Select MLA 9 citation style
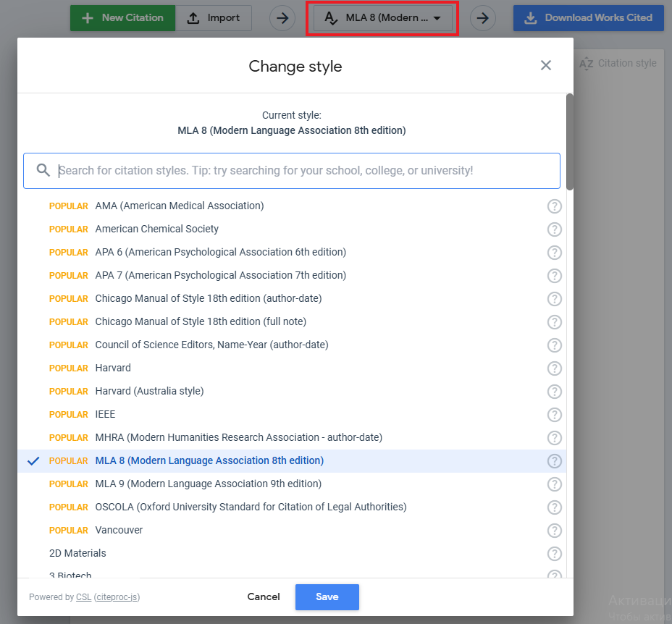The width and height of the screenshot is (672, 624). tap(208, 484)
